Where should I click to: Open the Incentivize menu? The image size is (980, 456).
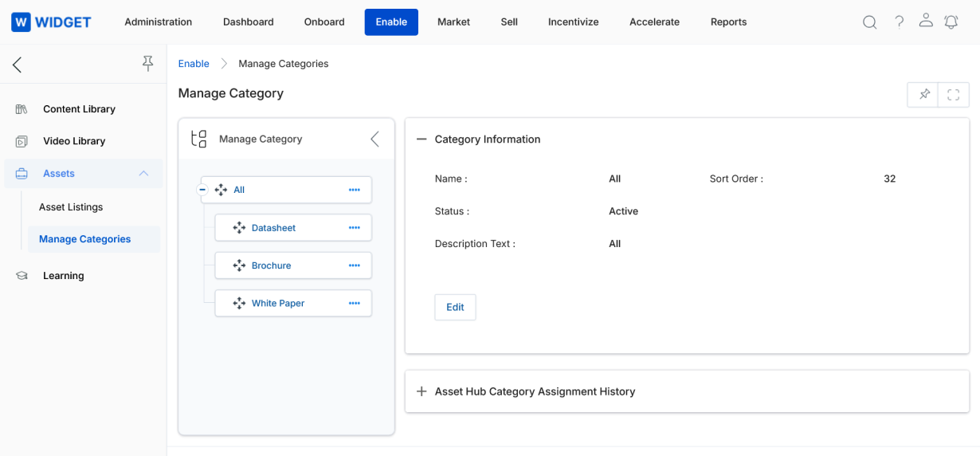coord(574,22)
